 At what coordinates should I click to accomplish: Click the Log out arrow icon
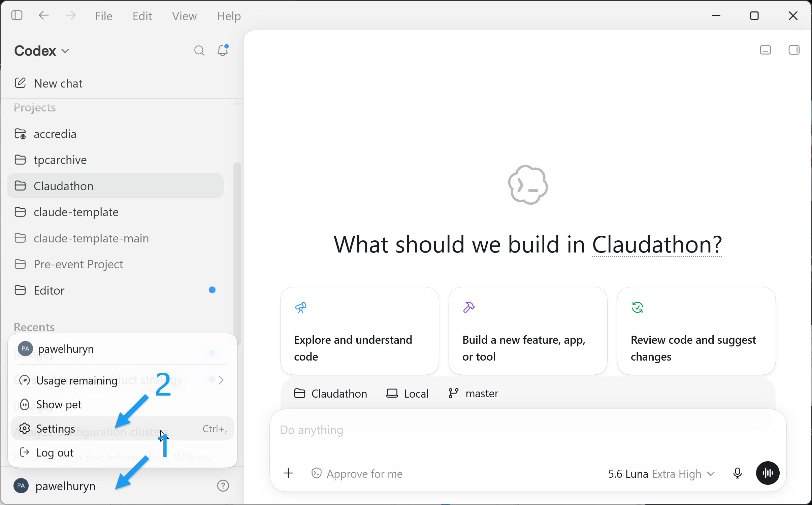[x=25, y=452]
